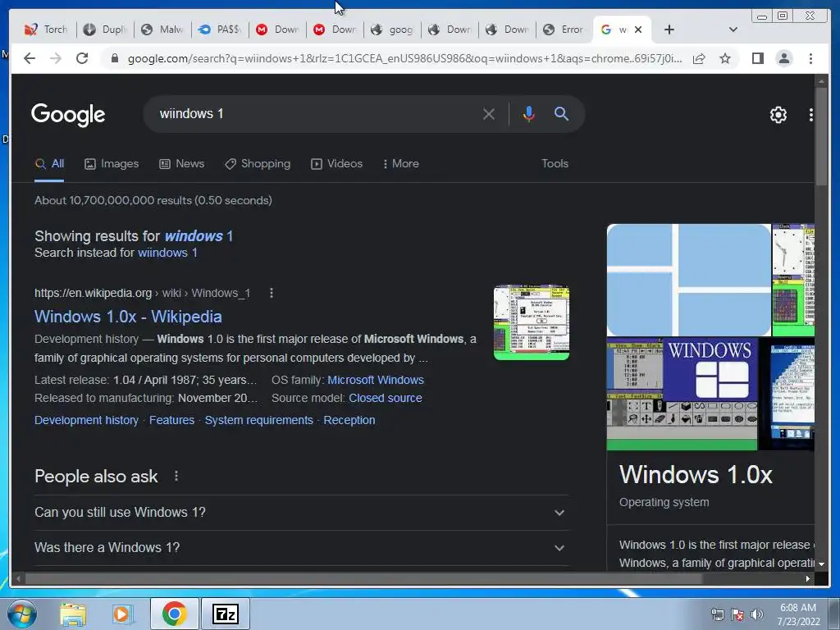This screenshot has height=630, width=840.
Task: Close the active Google search tab
Action: tap(638, 30)
